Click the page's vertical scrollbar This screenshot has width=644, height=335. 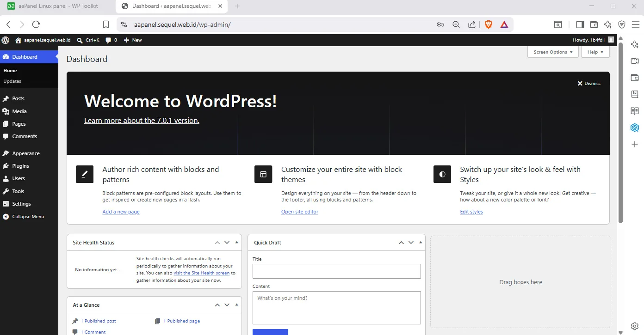[621, 132]
